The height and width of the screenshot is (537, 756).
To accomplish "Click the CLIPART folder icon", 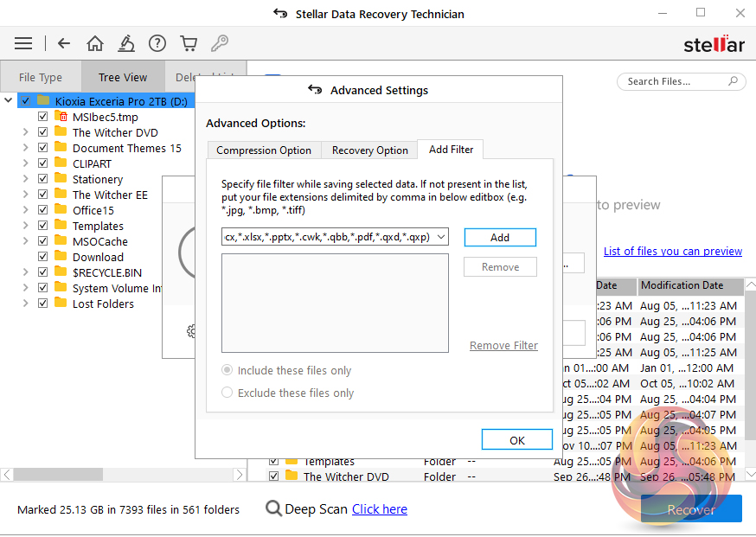I will (61, 163).
